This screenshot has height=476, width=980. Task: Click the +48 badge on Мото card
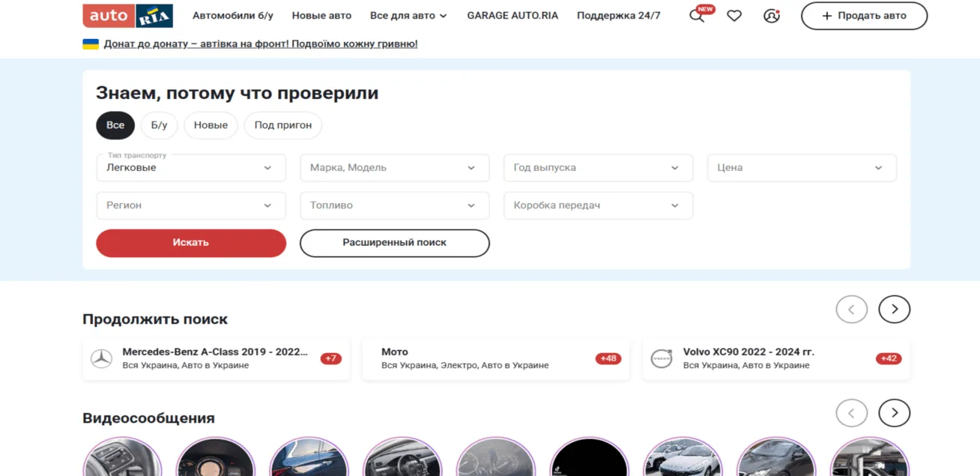[x=608, y=359]
